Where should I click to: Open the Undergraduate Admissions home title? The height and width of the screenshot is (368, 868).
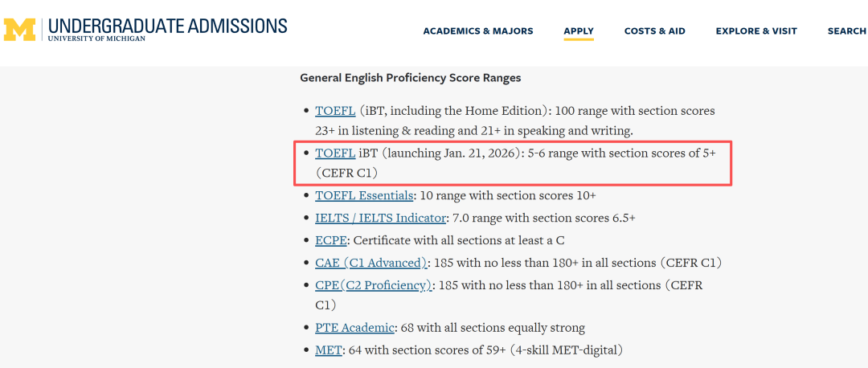coord(167,24)
